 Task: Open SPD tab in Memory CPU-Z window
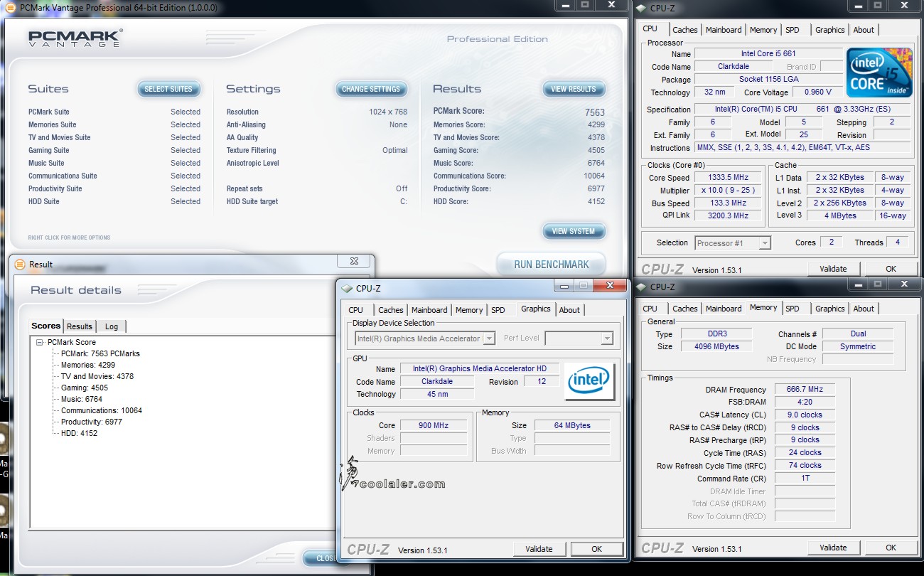click(x=793, y=309)
